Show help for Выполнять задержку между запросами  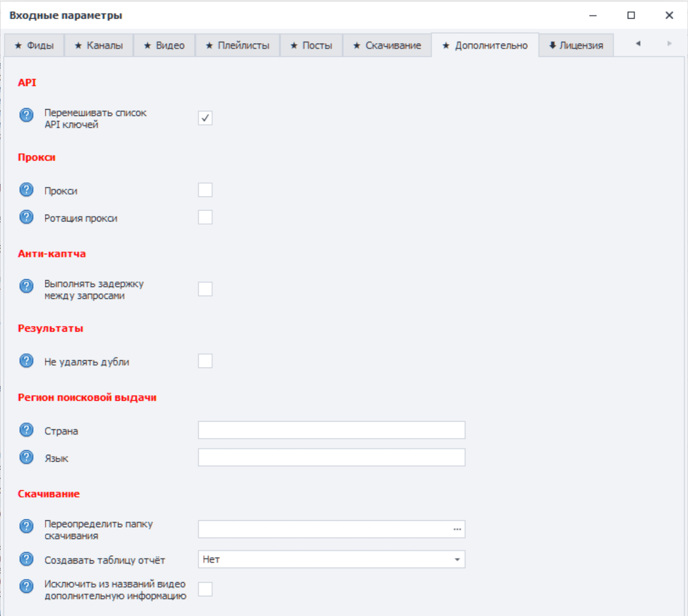pyautogui.click(x=27, y=286)
